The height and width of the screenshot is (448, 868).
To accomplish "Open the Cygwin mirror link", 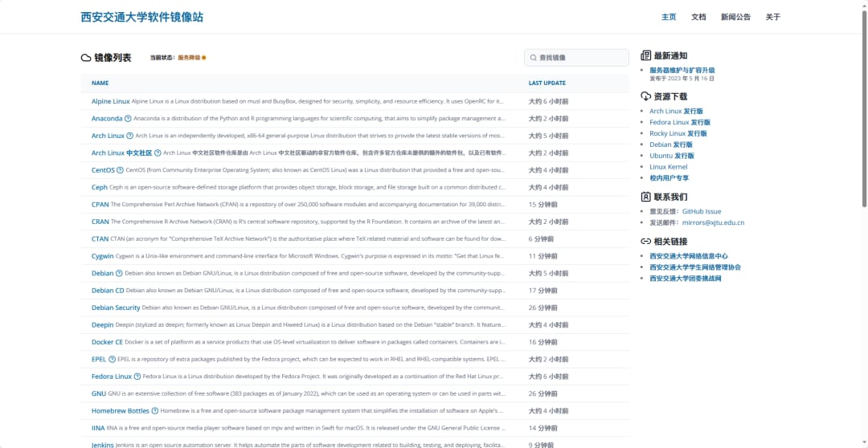I will tap(102, 256).
